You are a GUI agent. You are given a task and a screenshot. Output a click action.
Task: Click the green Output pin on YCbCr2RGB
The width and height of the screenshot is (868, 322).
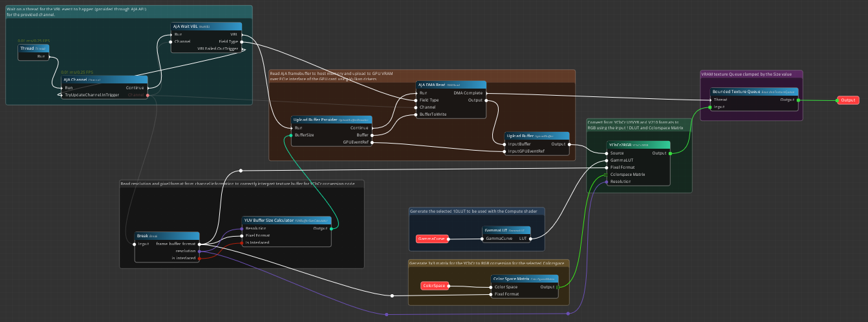point(670,153)
